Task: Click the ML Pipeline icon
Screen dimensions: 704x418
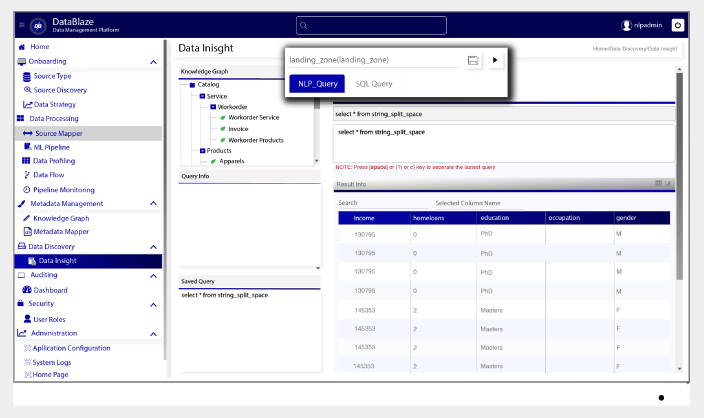Action: 27,147
